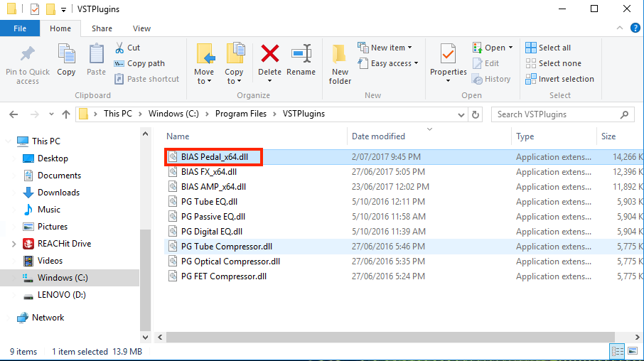644x361 pixels.
Task: Select BIAS Pedal_x64.dll file
Action: (x=215, y=157)
